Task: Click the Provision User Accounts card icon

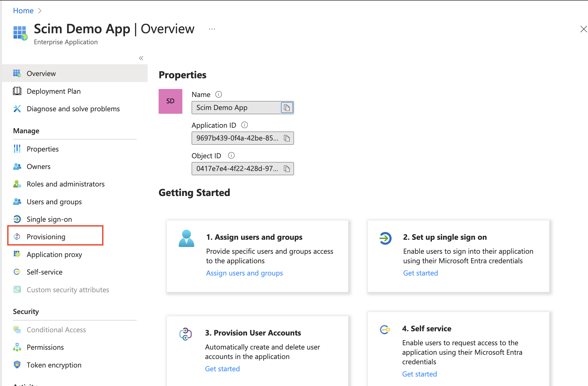Action: (x=185, y=334)
